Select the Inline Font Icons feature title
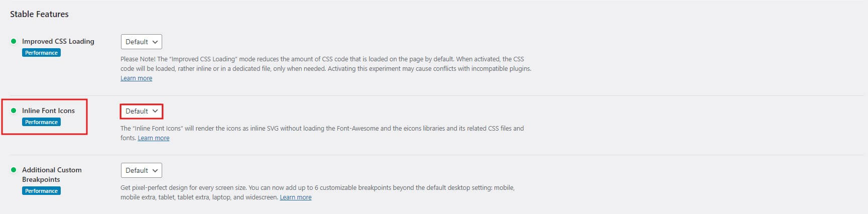 pyautogui.click(x=48, y=111)
